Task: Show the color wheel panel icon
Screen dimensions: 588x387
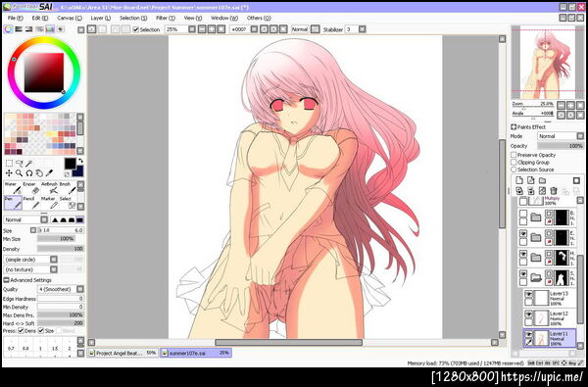Action: point(8,29)
